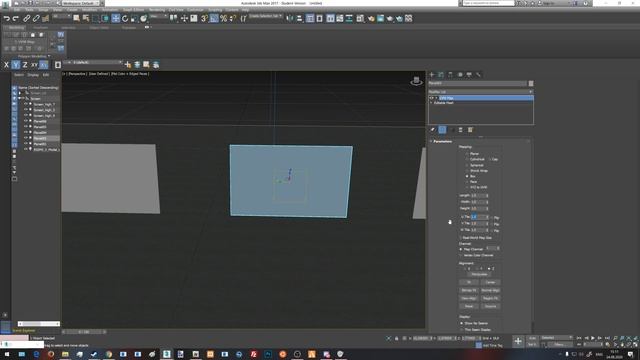640x360 pixels.
Task: Activate the Select and Link tool
Action: [x=27, y=18]
